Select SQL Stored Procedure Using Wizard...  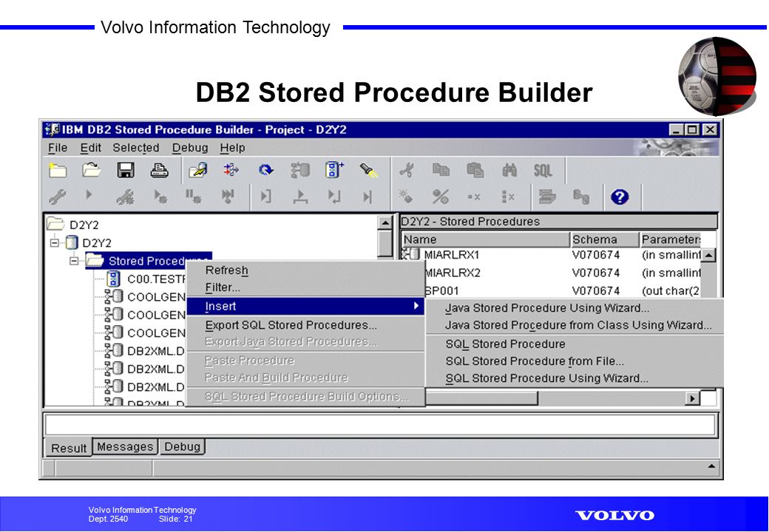click(575, 378)
